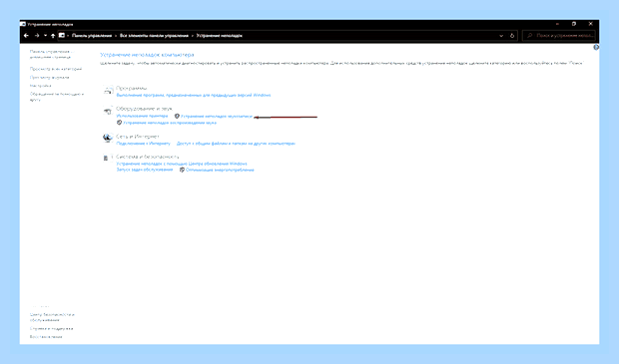Open 'Настройка' in sidebar
Screen dimensions: 619x364
click(40, 86)
